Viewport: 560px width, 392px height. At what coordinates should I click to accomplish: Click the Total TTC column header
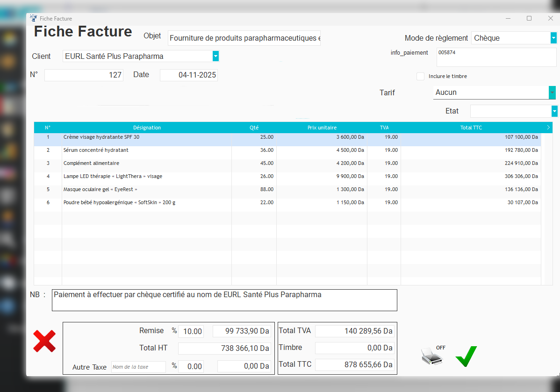coord(471,128)
